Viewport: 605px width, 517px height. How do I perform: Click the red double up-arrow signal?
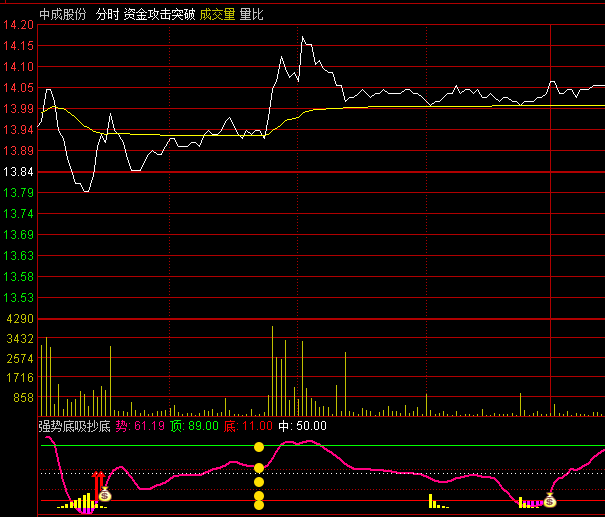99,486
